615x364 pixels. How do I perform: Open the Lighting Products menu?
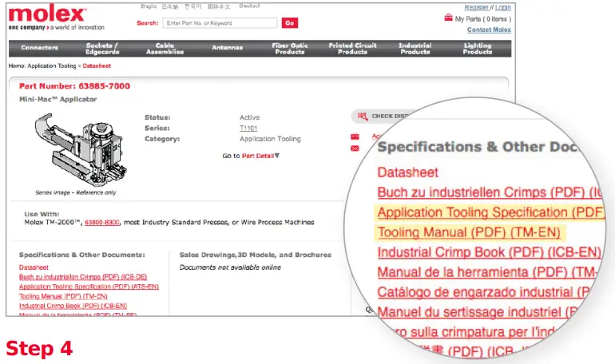tap(478, 49)
